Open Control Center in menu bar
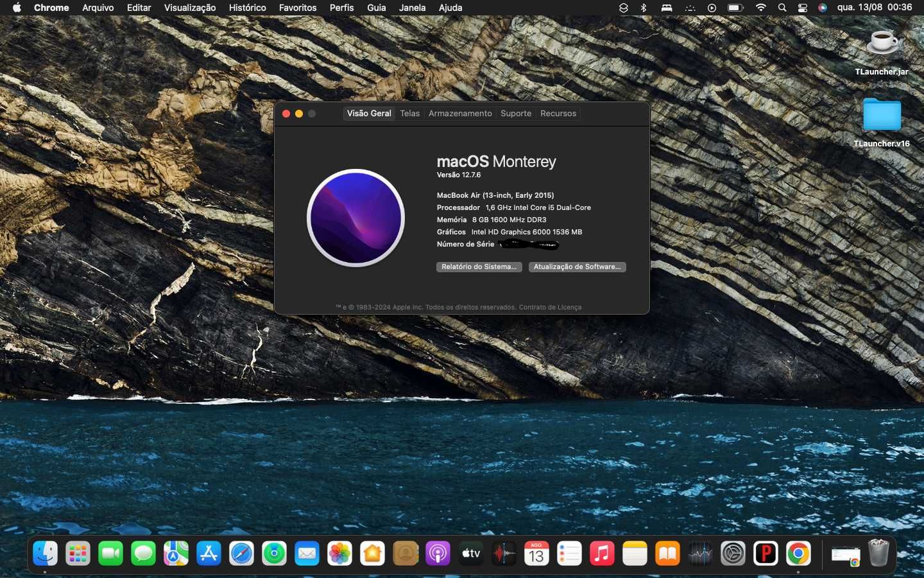 (803, 8)
